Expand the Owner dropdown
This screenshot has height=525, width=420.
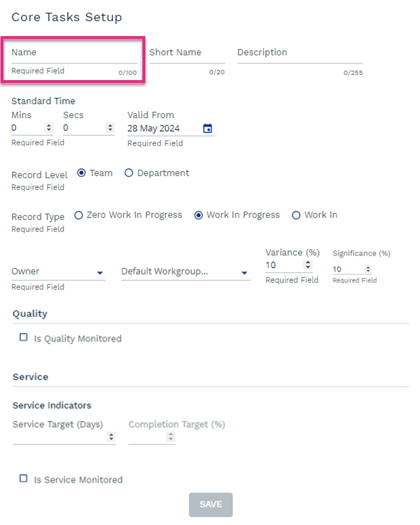(x=58, y=272)
